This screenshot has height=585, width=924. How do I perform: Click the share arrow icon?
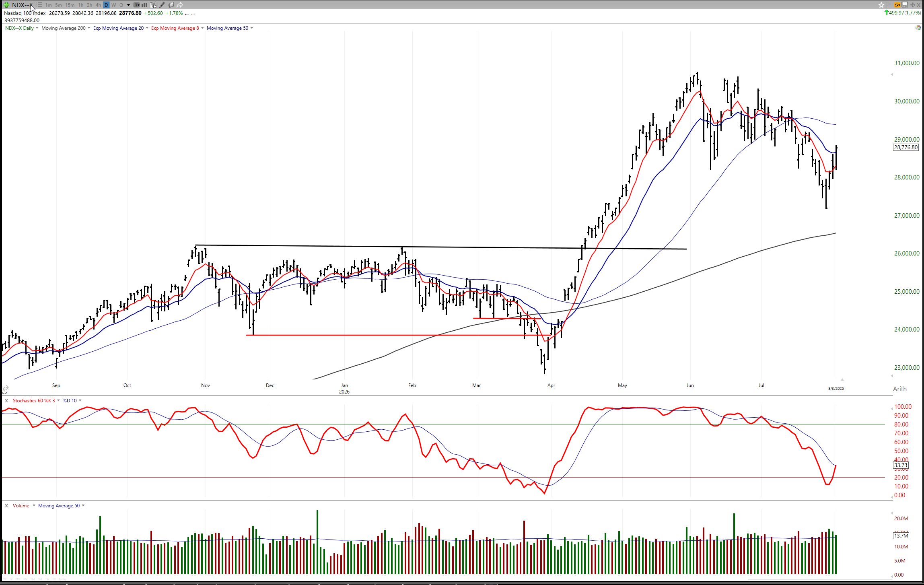180,5
